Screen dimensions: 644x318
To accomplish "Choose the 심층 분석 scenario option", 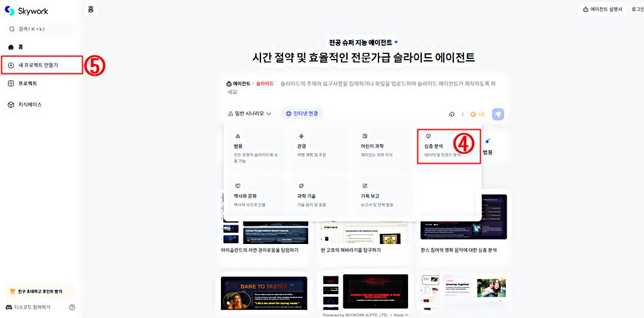I will pos(449,147).
